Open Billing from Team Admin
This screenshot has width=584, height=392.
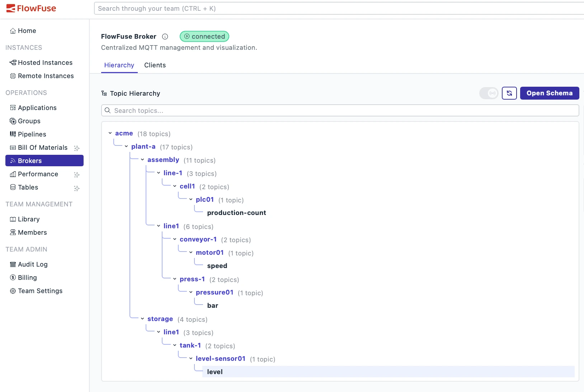coord(44,278)
